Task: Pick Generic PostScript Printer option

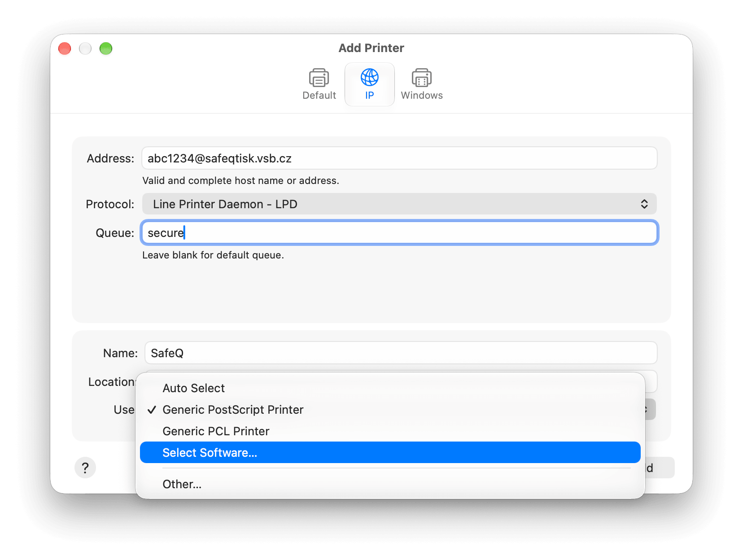Action: click(390, 410)
